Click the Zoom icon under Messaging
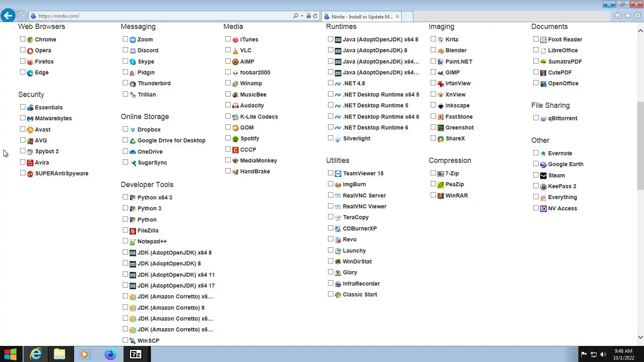Viewport: 644px width, 362px height. click(x=133, y=40)
